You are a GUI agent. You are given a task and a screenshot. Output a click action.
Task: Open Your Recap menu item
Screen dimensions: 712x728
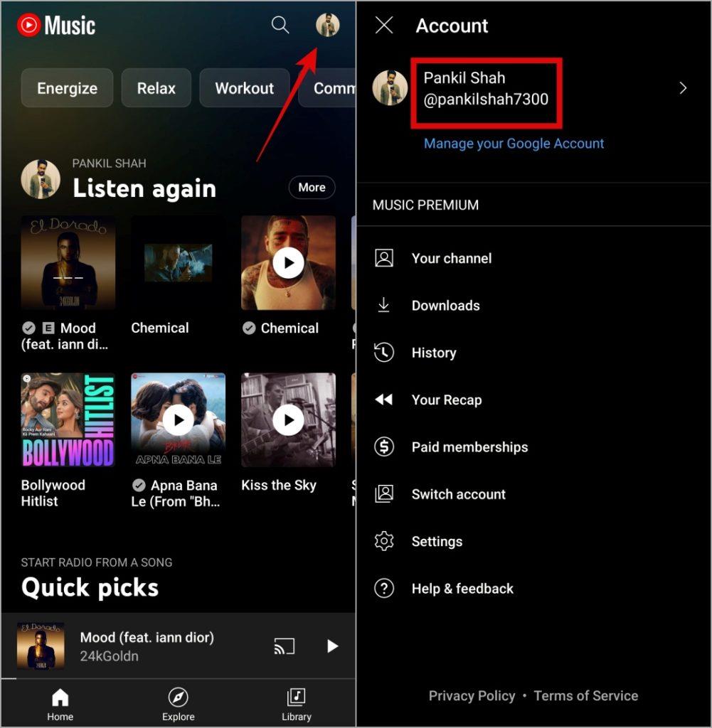coord(533,400)
